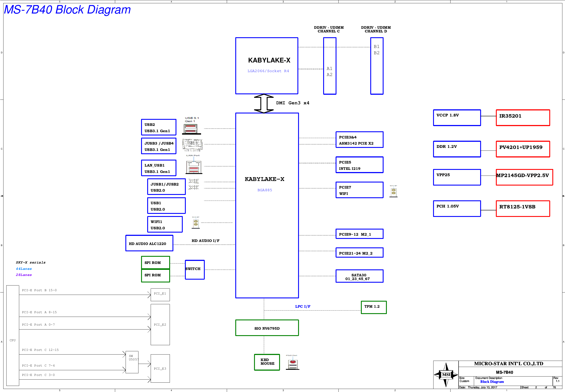This screenshot has height=392, width=565.
Task: Click the PCI_E2 slot box
Action: pyautogui.click(x=160, y=324)
